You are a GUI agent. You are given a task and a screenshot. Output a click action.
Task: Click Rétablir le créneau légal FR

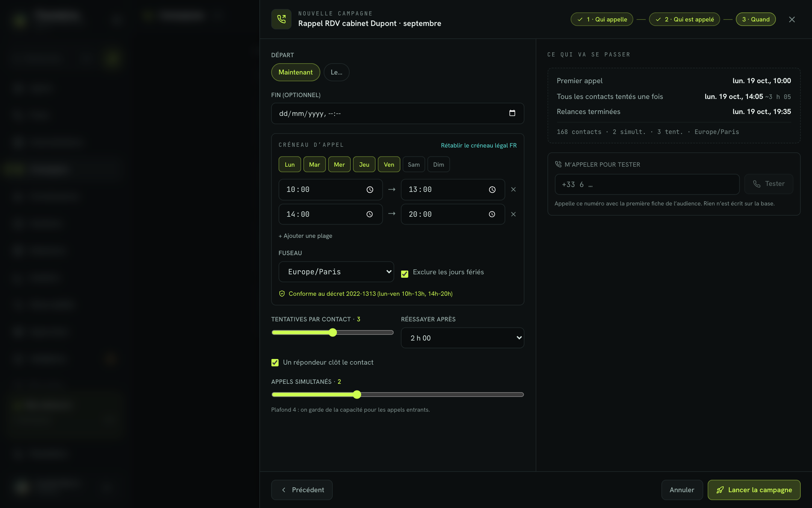point(479,146)
